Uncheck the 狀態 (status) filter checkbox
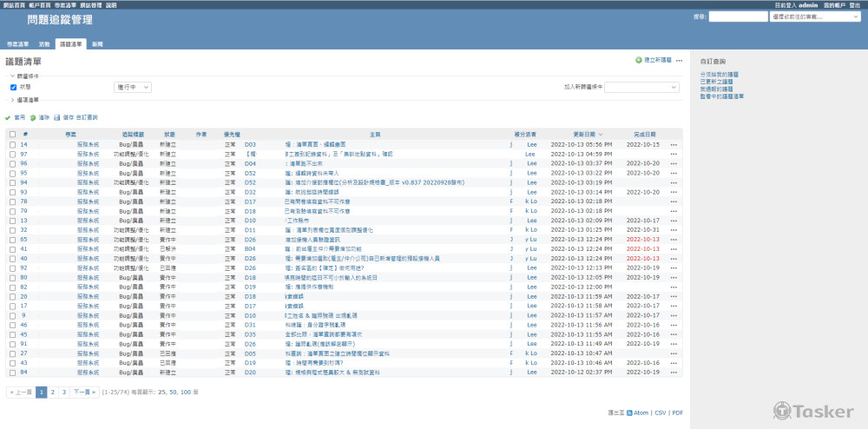The width and height of the screenshot is (868, 429). point(13,87)
